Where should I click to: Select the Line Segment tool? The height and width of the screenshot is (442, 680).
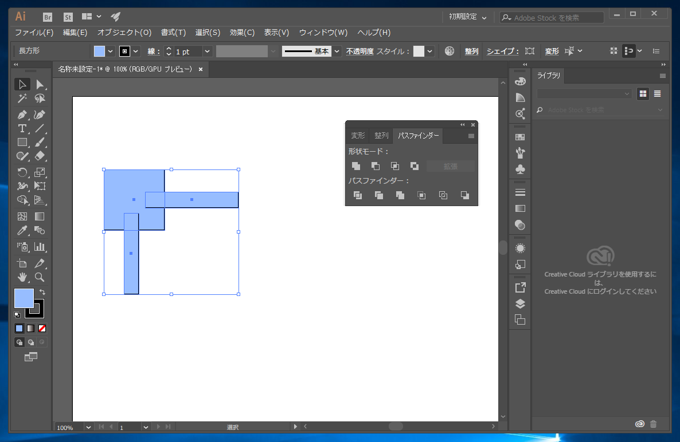39,128
